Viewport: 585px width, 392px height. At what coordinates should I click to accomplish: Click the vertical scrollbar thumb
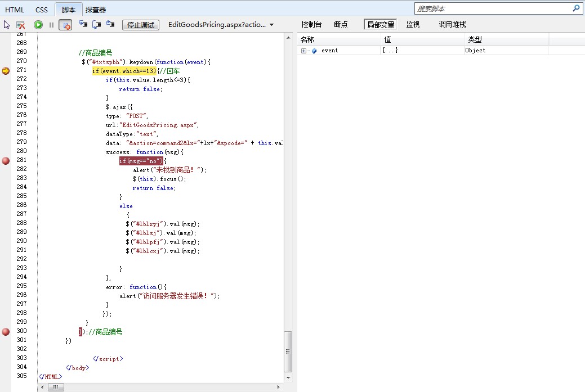(x=288, y=352)
